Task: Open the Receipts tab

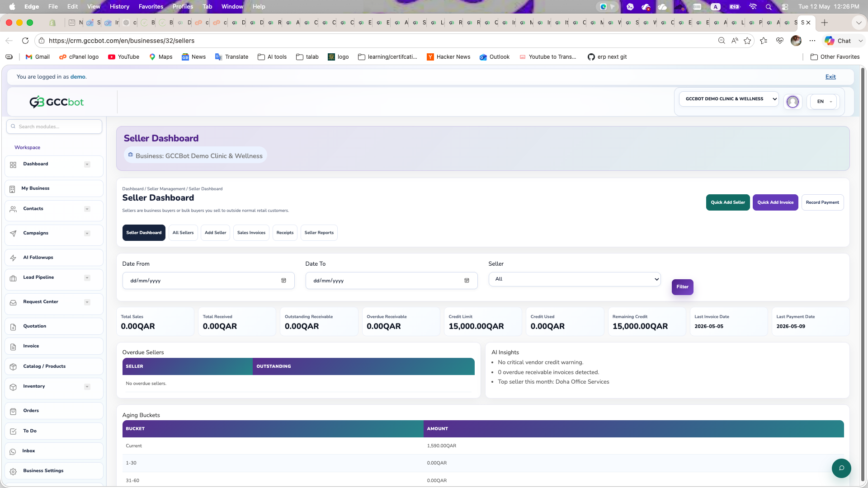Action: click(x=285, y=233)
